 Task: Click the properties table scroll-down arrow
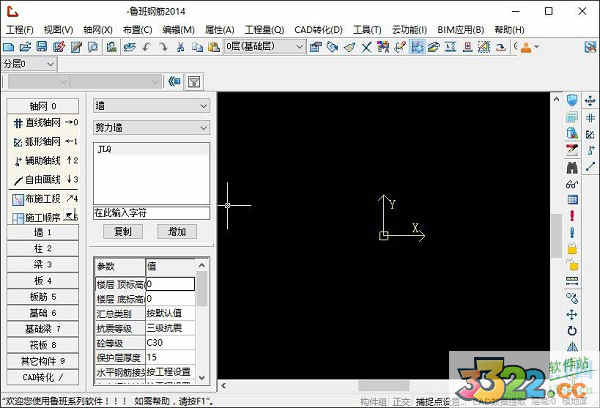pos(202,378)
